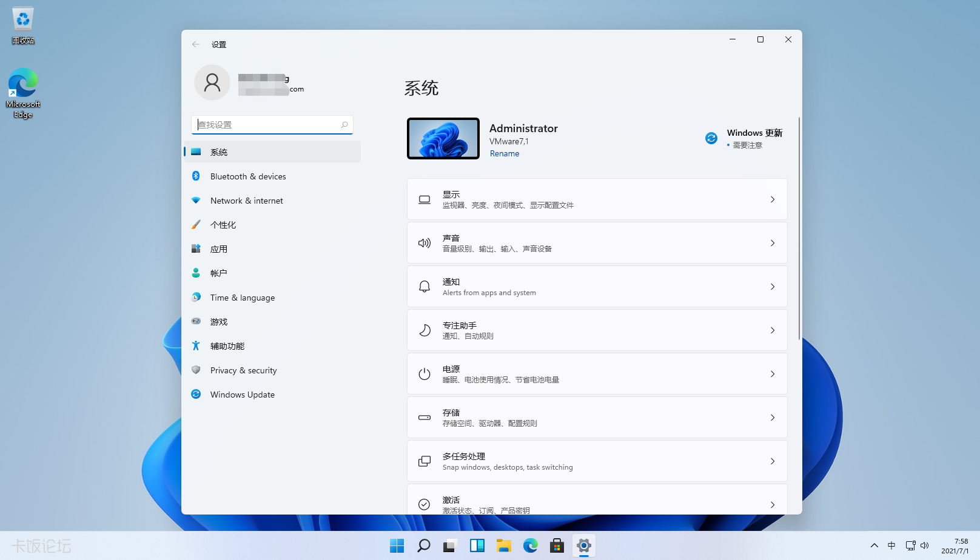The width and height of the screenshot is (980, 560).
Task: Click the Privacy & security shield icon
Action: click(x=196, y=370)
